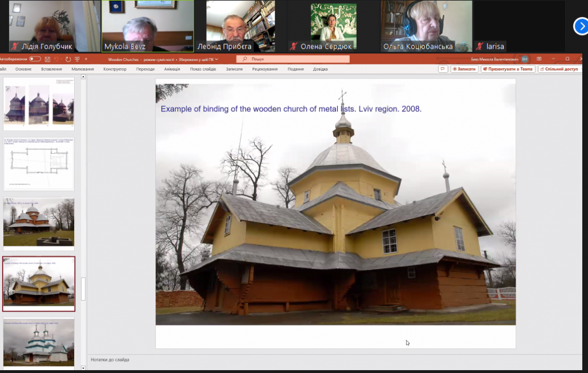The width and height of the screenshot is (588, 373).
Task: Click Презентувати в Teams button
Action: 508,69
